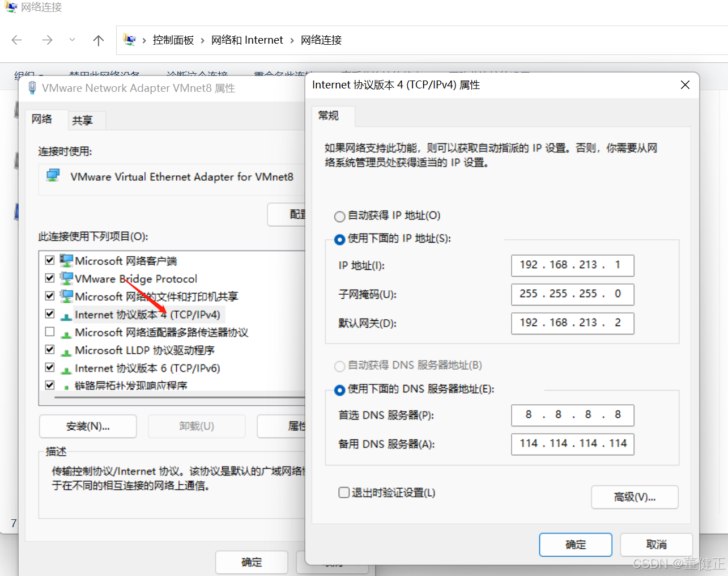Click the 备用 DNS 服务器 field
This screenshot has height=576, width=728.
pos(573,444)
